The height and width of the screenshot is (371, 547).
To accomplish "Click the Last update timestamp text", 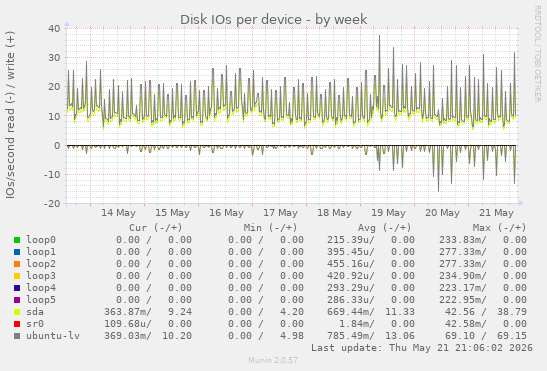I will [422, 348].
